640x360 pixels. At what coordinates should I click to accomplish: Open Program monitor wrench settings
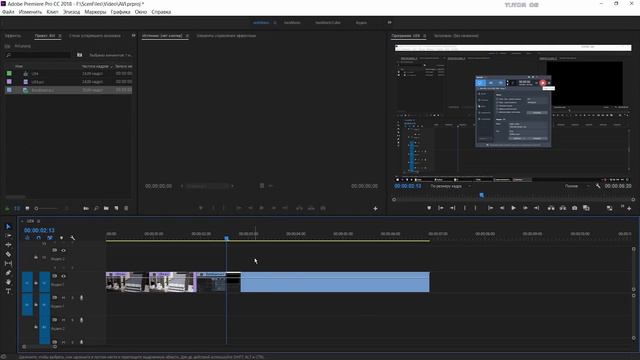(x=598, y=186)
